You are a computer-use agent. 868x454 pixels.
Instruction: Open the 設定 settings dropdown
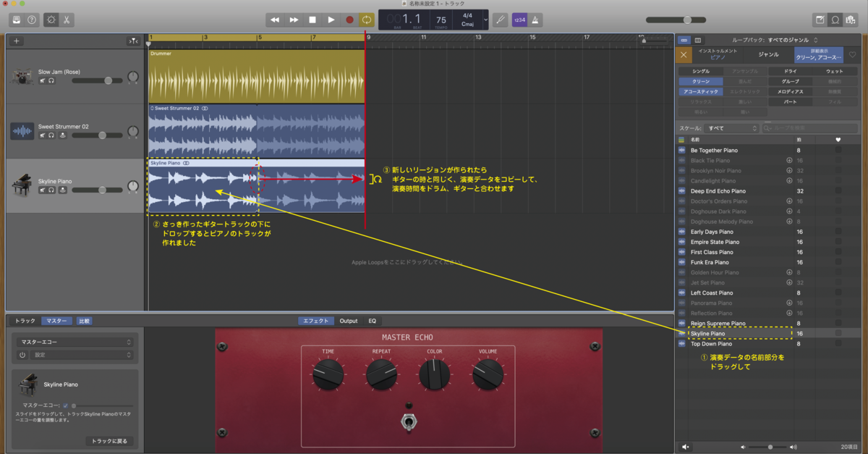click(82, 356)
